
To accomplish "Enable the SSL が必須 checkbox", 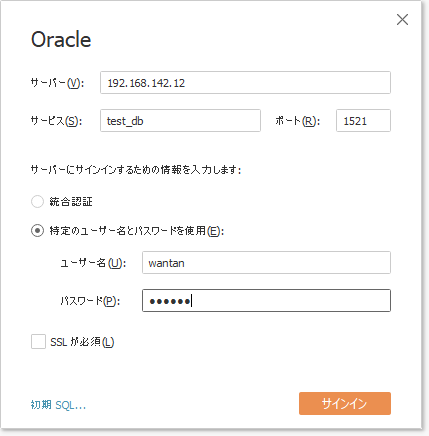I will pos(38,342).
